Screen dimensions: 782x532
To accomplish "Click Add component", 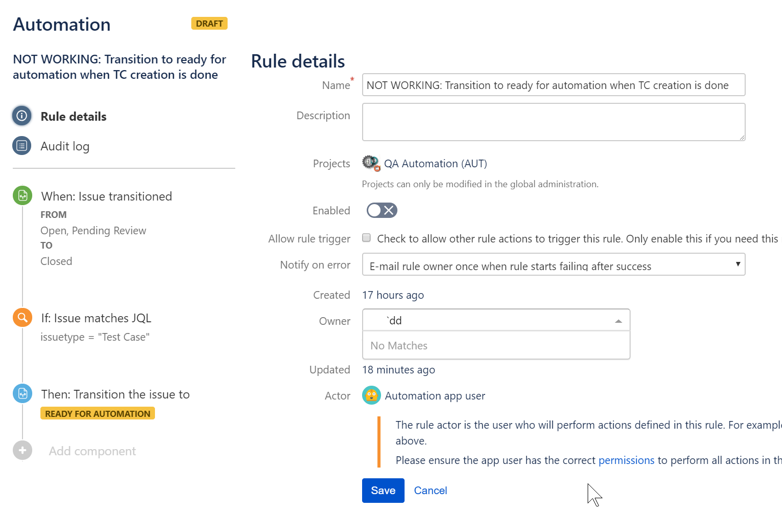I will [93, 451].
